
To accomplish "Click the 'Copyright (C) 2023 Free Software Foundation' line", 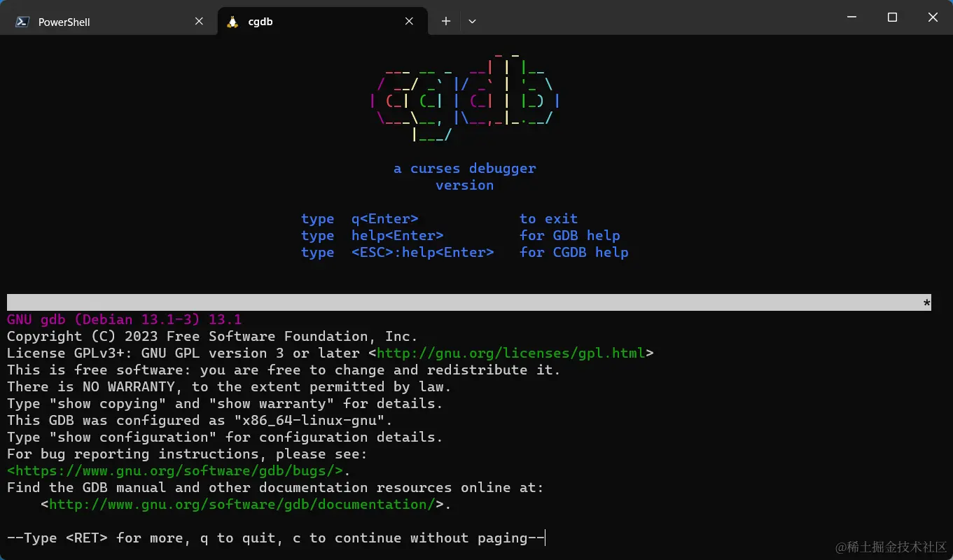I will 213,337.
